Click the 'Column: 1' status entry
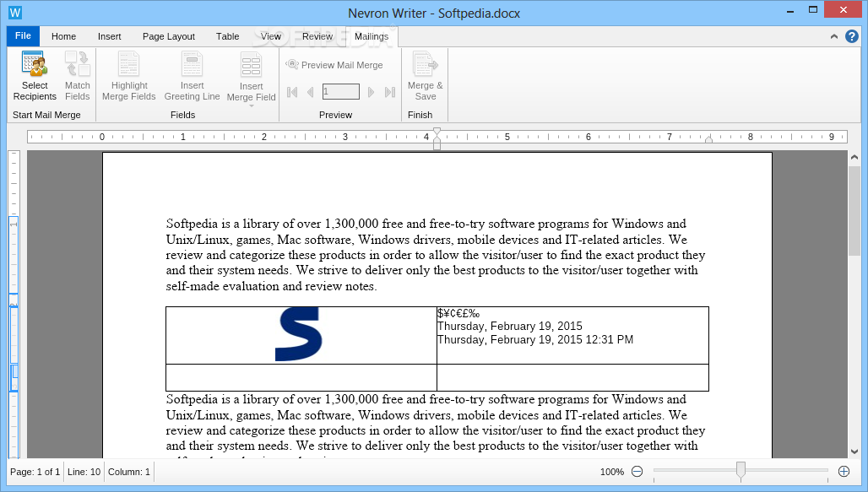Viewport: 868px width, 492px height. click(x=129, y=472)
